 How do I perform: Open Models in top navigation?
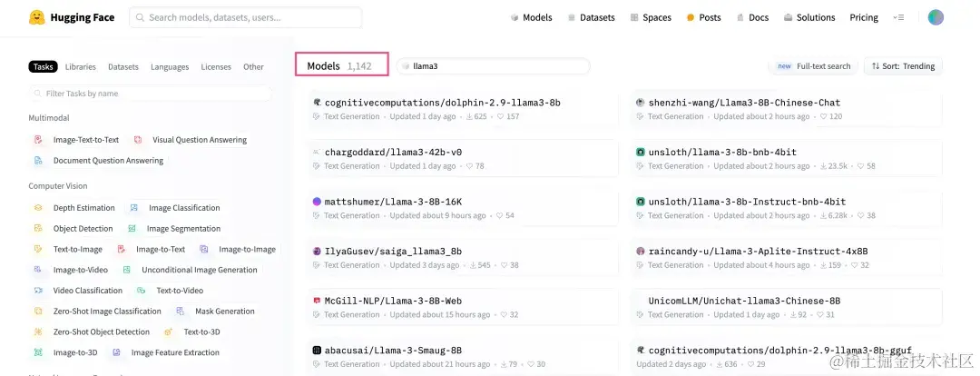pyautogui.click(x=531, y=17)
